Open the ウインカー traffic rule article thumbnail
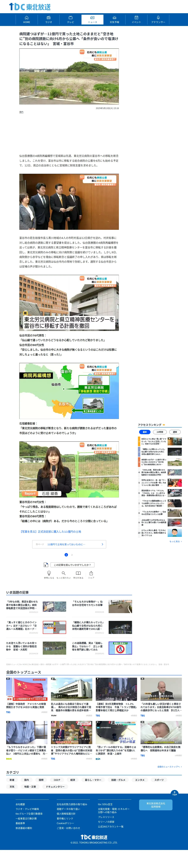Image resolution: width=188 pixels, height=868 pixels. 54,627
